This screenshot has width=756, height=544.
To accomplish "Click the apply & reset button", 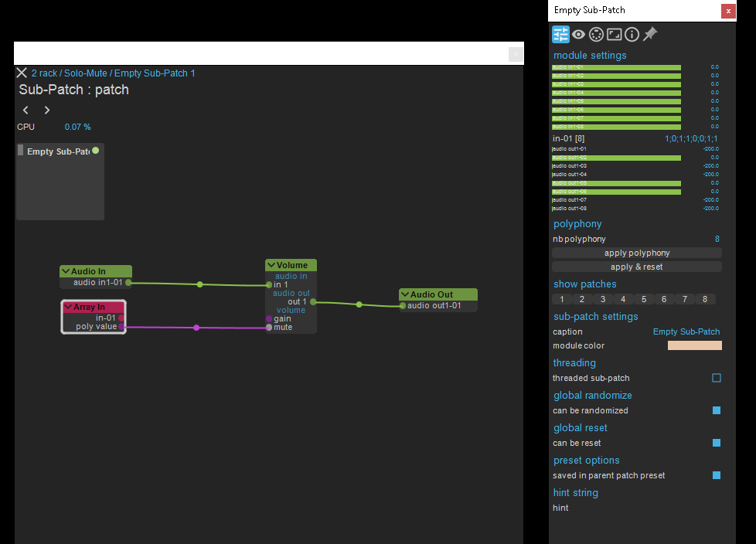I will click(636, 267).
